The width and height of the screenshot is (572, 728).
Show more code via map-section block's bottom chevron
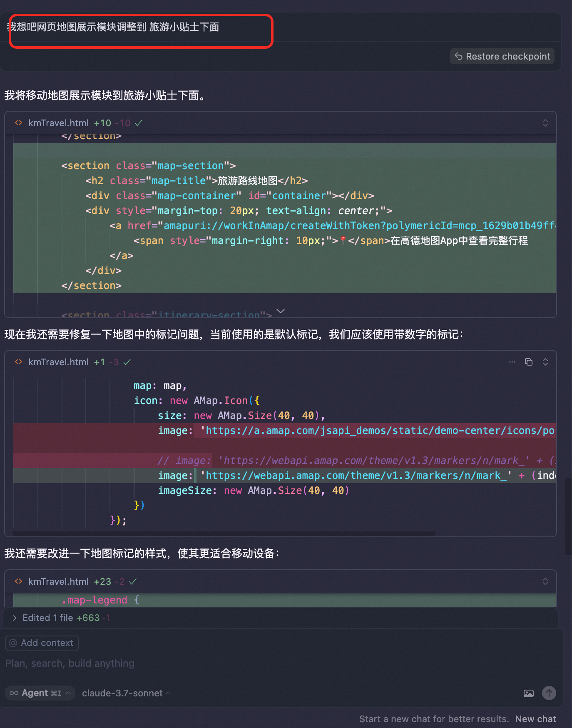[x=281, y=311]
